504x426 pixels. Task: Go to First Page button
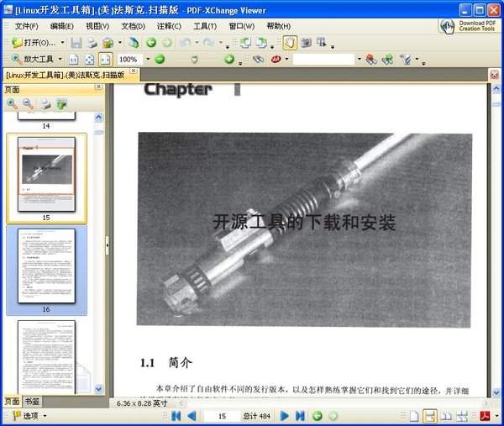tap(176, 416)
